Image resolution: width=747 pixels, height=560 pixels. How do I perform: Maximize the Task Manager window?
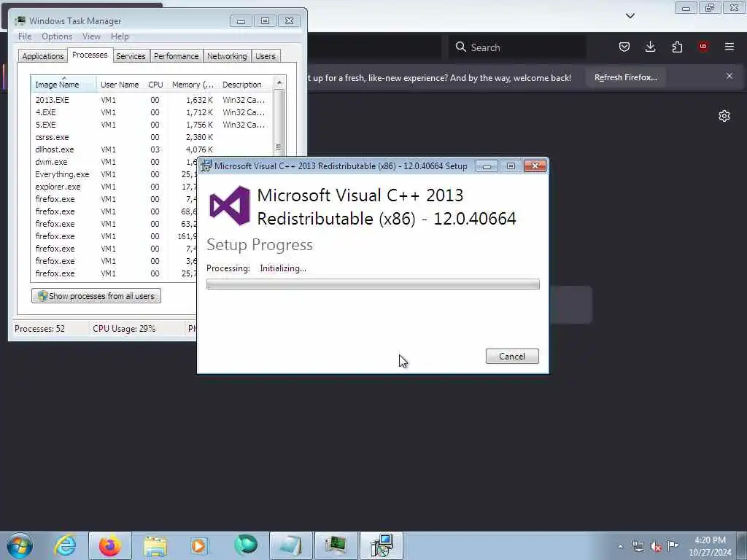pyautogui.click(x=265, y=21)
